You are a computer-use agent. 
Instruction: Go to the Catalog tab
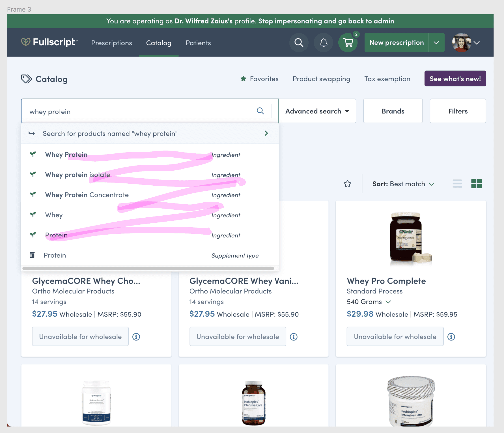pyautogui.click(x=159, y=43)
